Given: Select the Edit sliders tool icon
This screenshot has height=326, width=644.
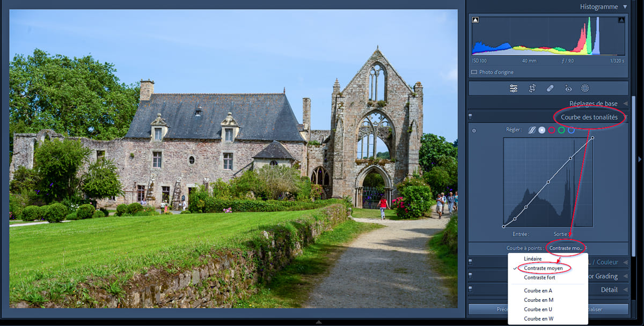Looking at the screenshot, I should pyautogui.click(x=513, y=88).
